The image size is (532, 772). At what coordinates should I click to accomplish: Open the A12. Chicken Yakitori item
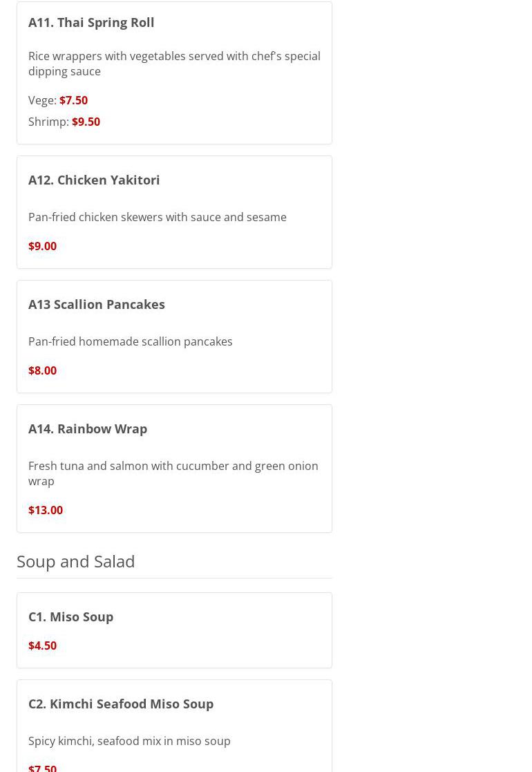(x=94, y=180)
